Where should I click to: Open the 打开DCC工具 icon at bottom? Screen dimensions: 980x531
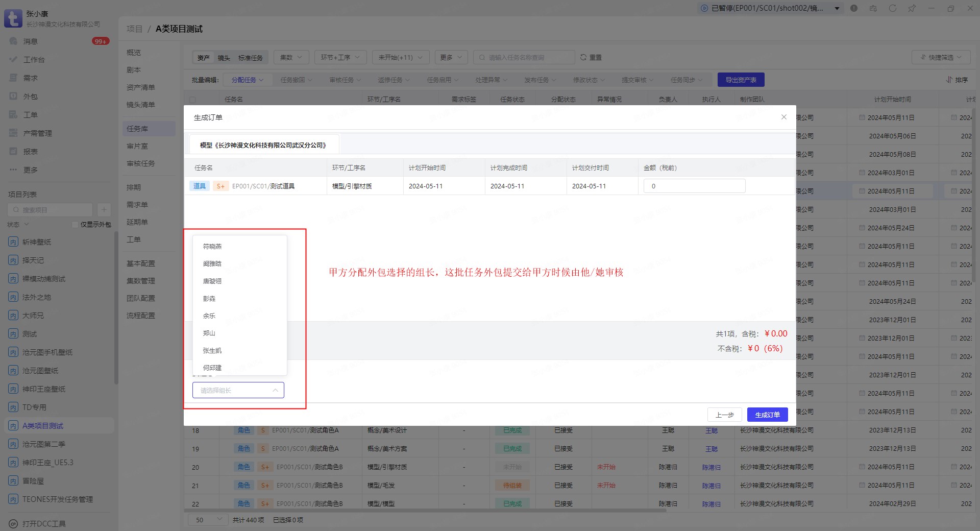pos(14,524)
